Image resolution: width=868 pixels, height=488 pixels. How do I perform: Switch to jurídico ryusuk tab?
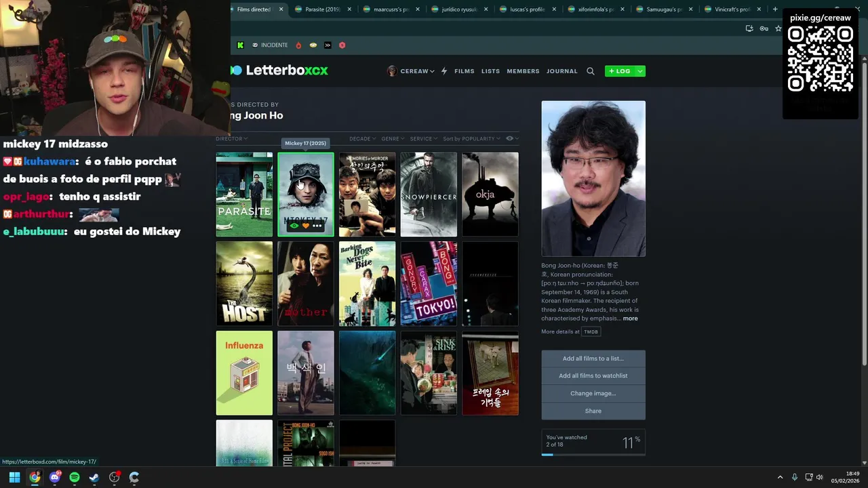click(x=459, y=9)
